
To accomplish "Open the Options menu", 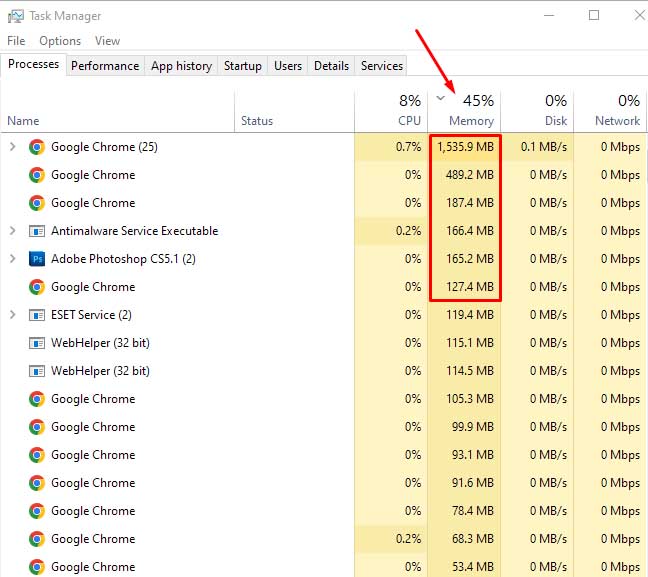I will click(x=60, y=41).
